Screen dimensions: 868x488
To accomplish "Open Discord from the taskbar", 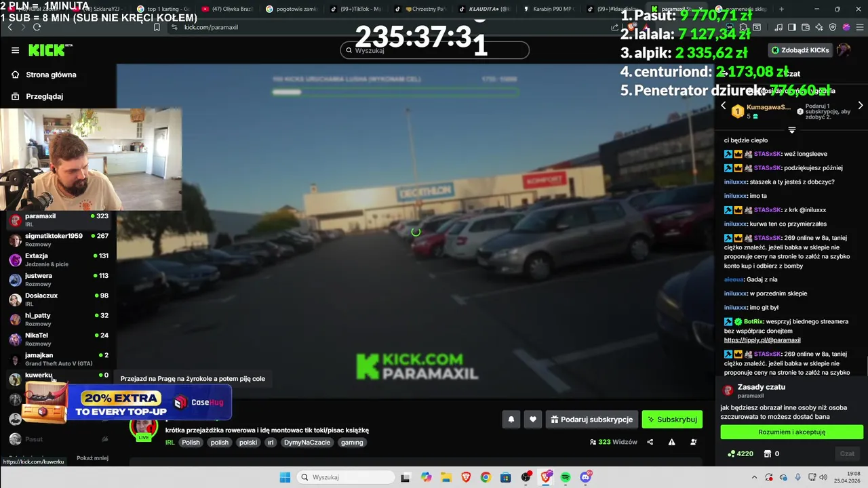I will click(x=586, y=477).
